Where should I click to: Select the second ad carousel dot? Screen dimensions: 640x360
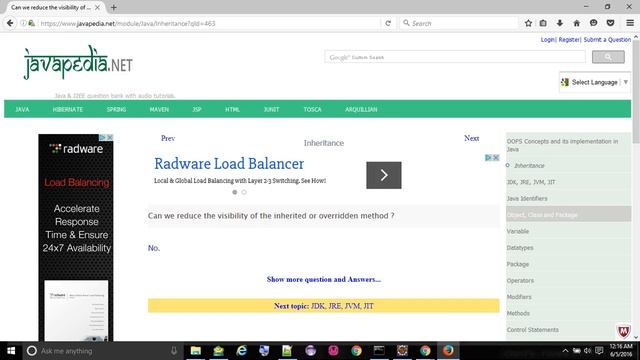click(x=244, y=192)
